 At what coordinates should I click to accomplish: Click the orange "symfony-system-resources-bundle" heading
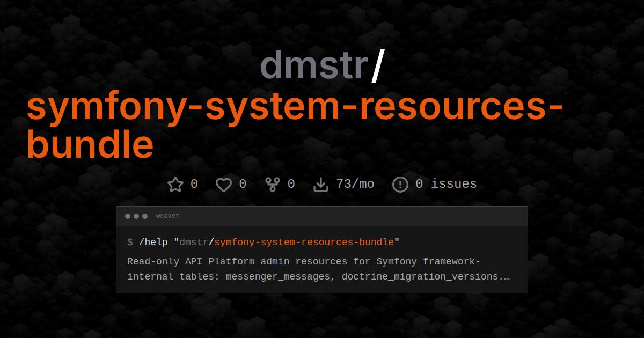point(295,125)
